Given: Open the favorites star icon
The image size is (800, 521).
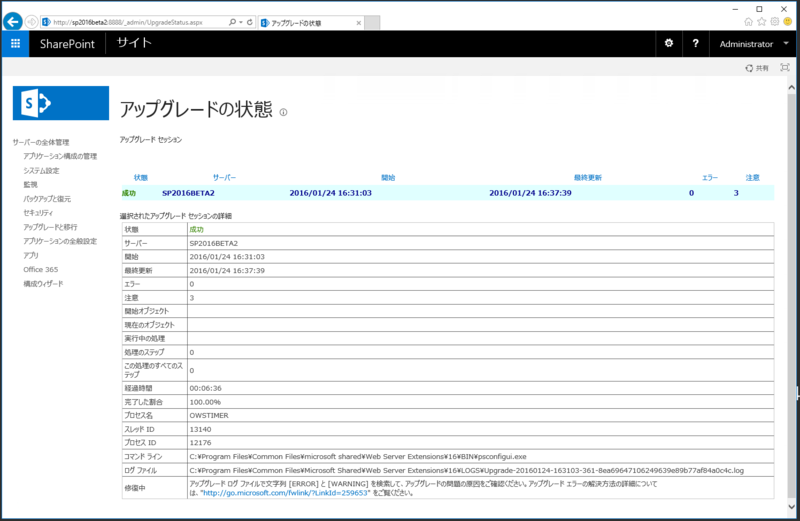Looking at the screenshot, I should [x=762, y=21].
